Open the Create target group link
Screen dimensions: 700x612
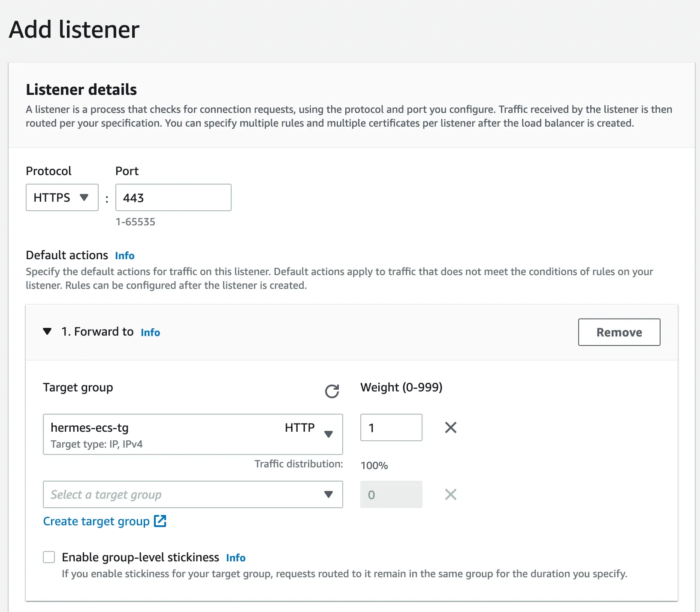[x=96, y=521]
